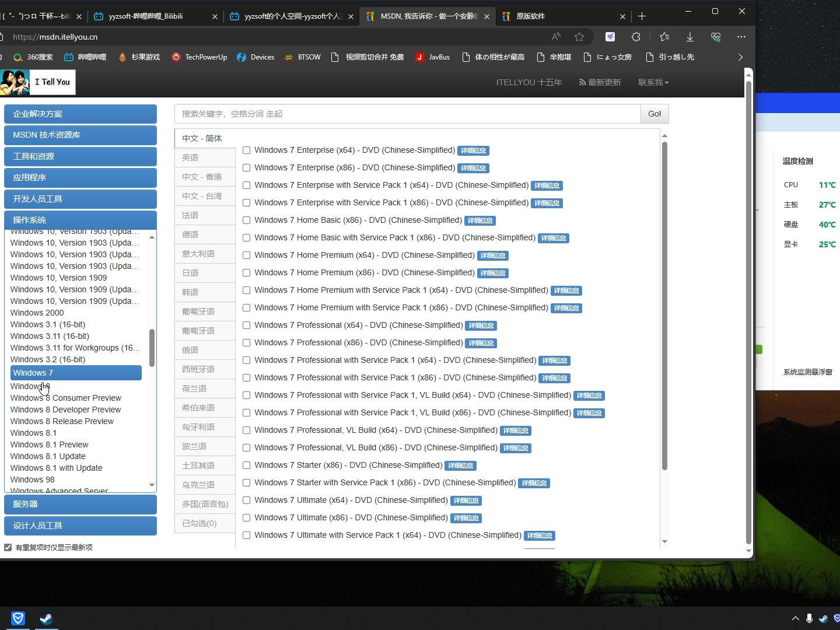The height and width of the screenshot is (630, 840).
Task: Open the 360搜索 bookmark
Action: (33, 57)
